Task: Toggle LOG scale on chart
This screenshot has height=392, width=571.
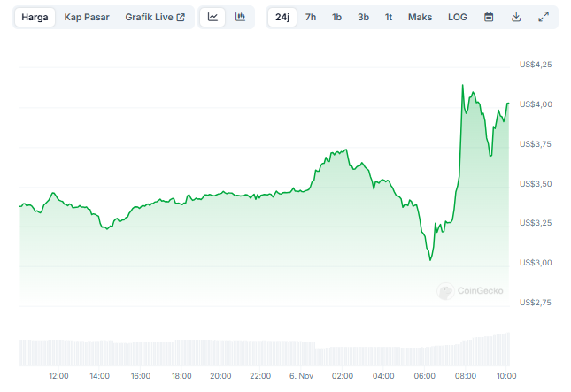Action: pos(458,17)
